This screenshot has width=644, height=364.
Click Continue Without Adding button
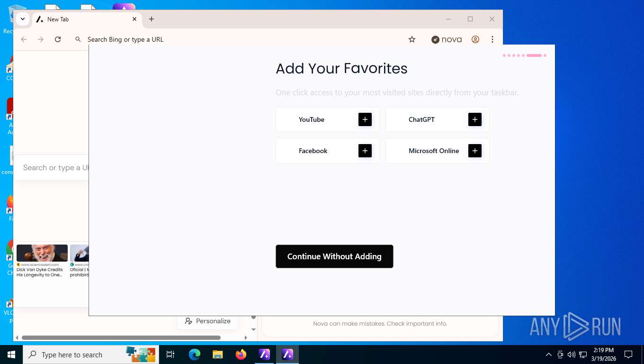tap(334, 256)
